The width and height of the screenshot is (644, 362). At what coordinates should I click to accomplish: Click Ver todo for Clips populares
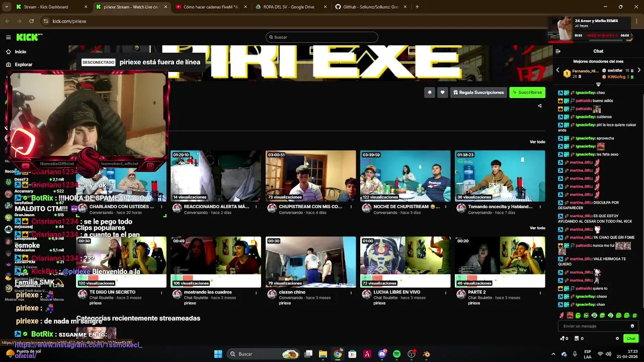point(537,228)
